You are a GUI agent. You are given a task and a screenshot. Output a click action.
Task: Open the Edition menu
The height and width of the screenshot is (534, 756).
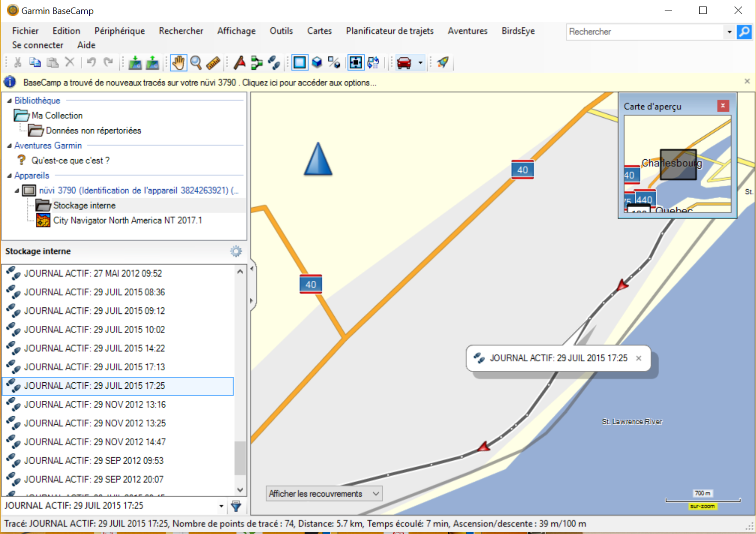click(x=66, y=31)
